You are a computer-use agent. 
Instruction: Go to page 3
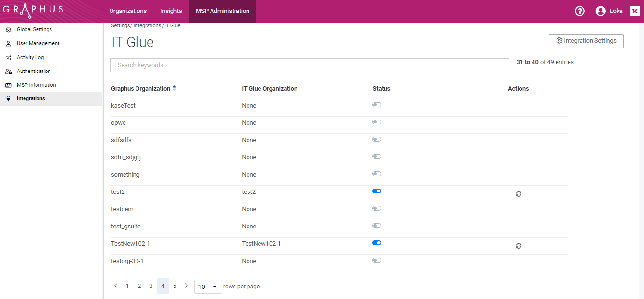point(151,286)
